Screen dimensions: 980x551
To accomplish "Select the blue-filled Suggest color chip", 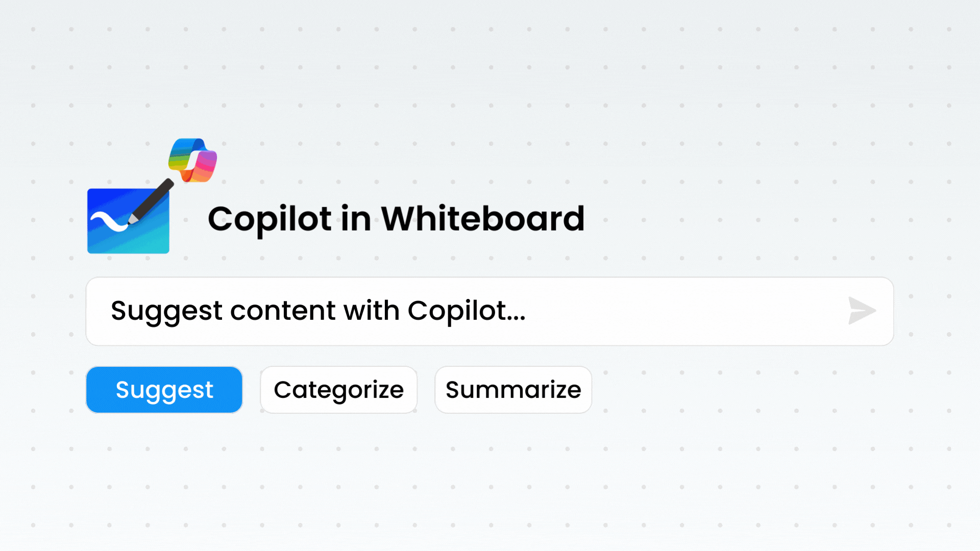I will (x=164, y=389).
